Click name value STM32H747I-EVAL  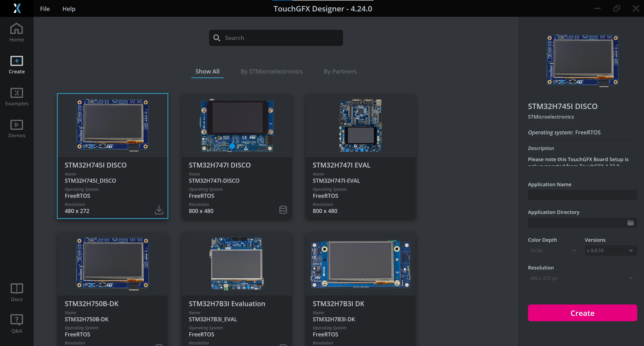point(336,180)
